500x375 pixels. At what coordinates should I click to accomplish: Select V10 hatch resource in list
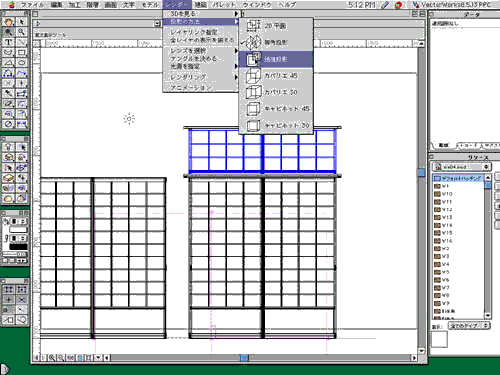459,194
